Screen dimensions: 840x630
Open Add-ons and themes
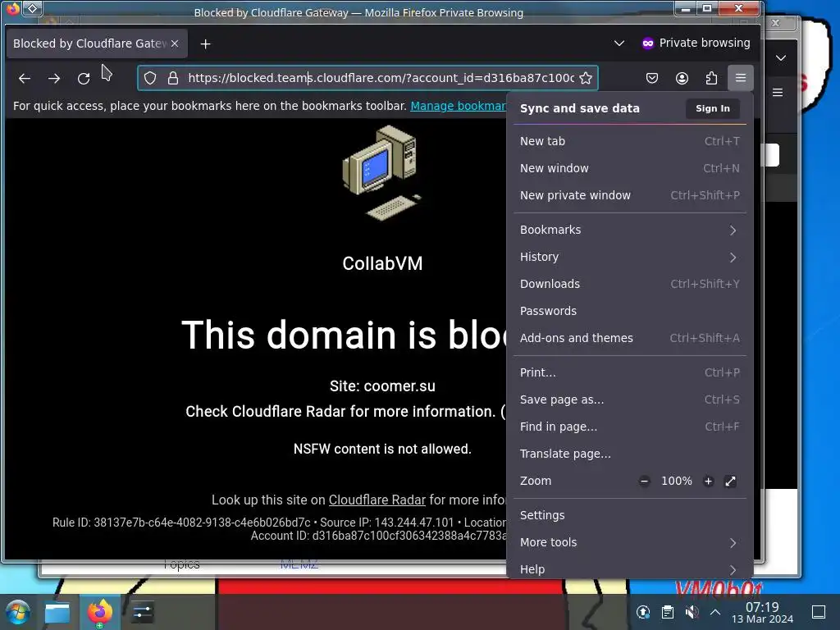pos(629,338)
